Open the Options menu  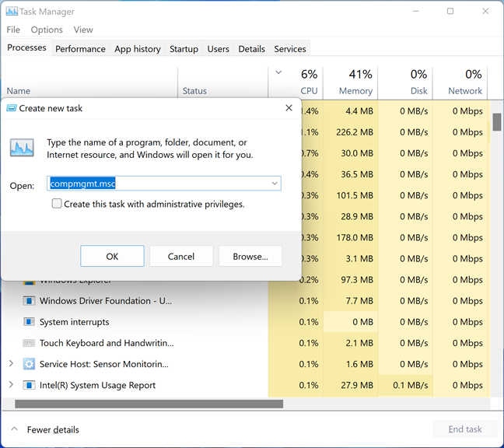(x=47, y=30)
